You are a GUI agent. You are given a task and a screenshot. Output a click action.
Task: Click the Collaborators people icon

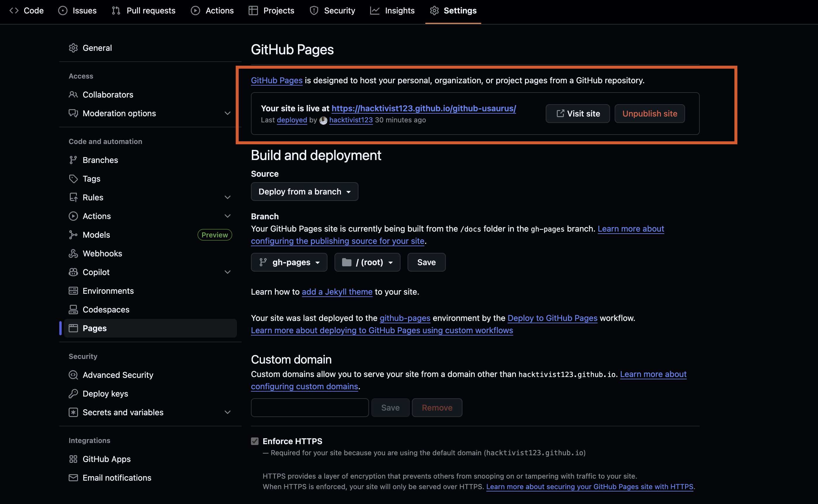[73, 95]
